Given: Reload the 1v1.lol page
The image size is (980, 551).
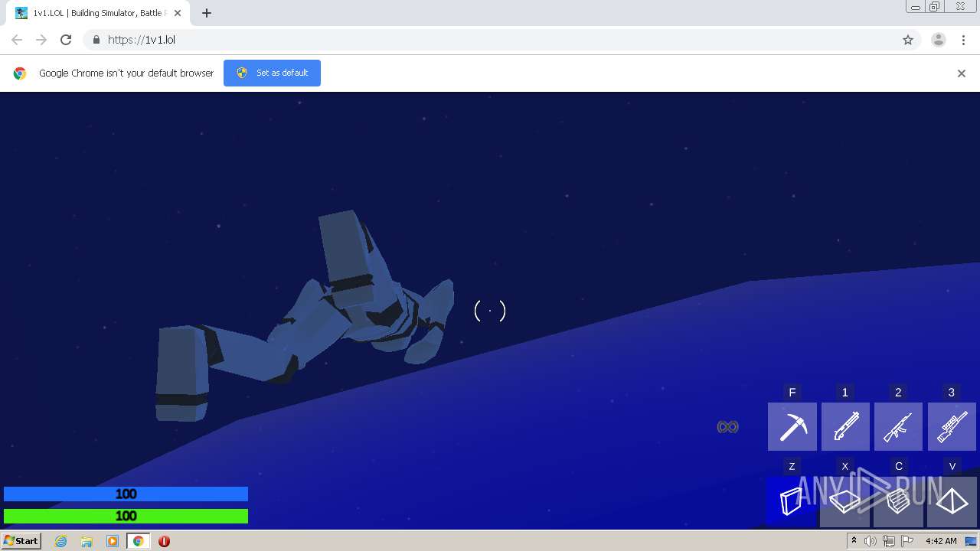Looking at the screenshot, I should tap(66, 40).
